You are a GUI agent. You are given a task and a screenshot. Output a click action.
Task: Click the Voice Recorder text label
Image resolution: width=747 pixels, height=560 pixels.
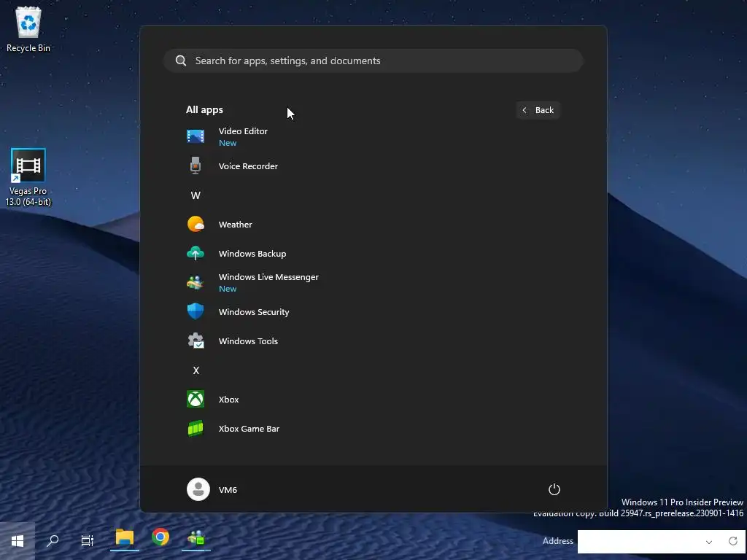pyautogui.click(x=248, y=166)
